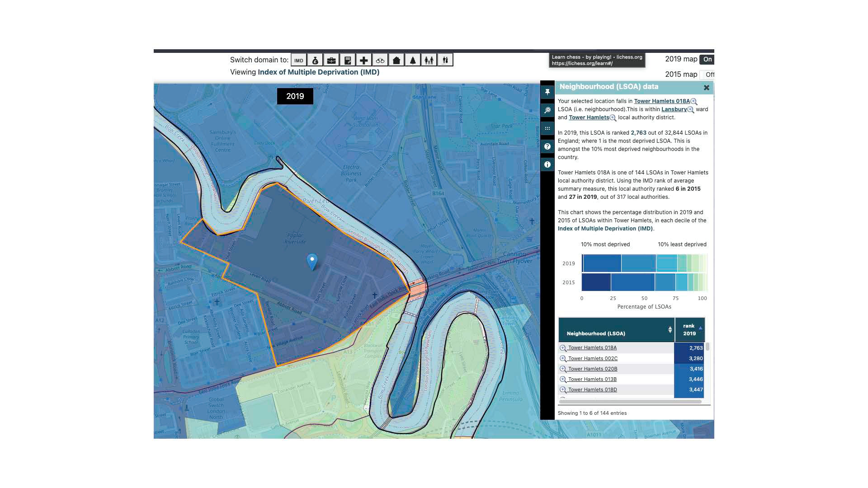The image size is (868, 488).
Task: Open the question mark help icon
Action: tap(547, 146)
